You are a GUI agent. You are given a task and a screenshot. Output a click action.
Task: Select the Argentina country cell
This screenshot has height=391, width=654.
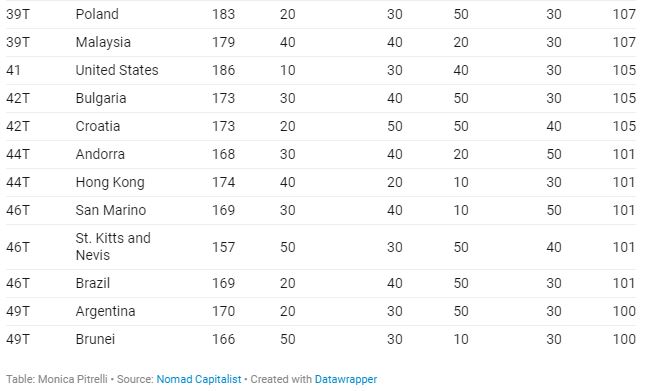point(106,311)
